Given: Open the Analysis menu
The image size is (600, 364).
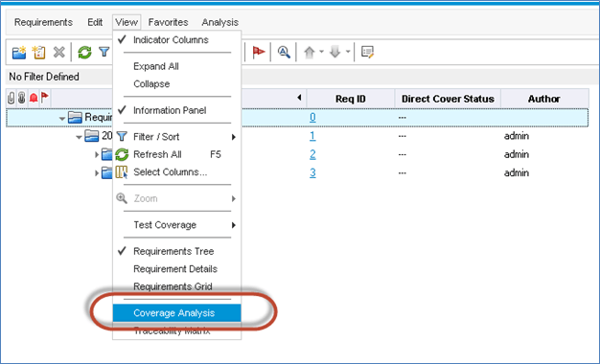Looking at the screenshot, I should pos(220,22).
